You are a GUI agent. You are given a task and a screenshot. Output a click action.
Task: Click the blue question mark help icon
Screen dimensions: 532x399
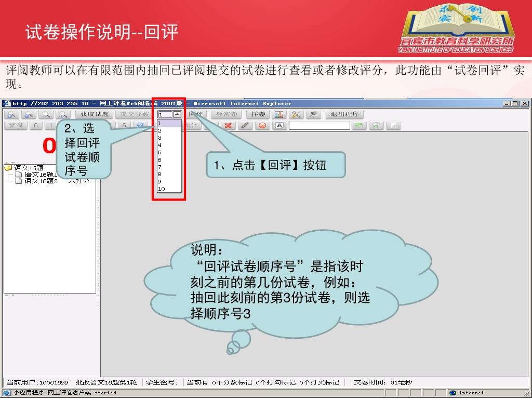[140, 126]
